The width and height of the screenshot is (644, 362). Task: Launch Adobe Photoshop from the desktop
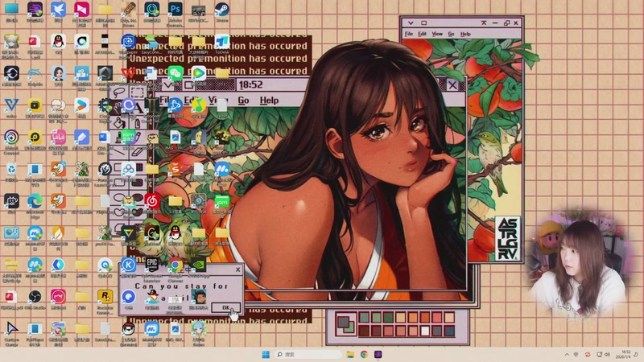pos(175,9)
